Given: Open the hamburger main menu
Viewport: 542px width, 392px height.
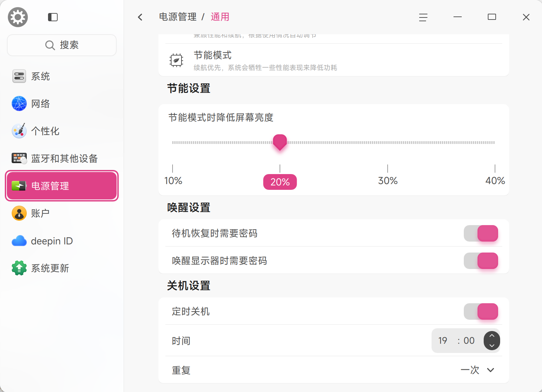Looking at the screenshot, I should pos(423,17).
